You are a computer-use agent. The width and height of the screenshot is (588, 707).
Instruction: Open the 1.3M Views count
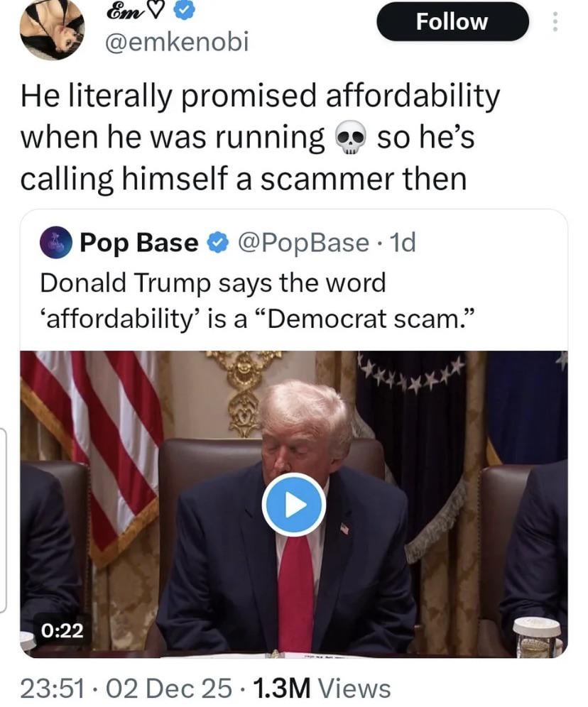(x=322, y=689)
